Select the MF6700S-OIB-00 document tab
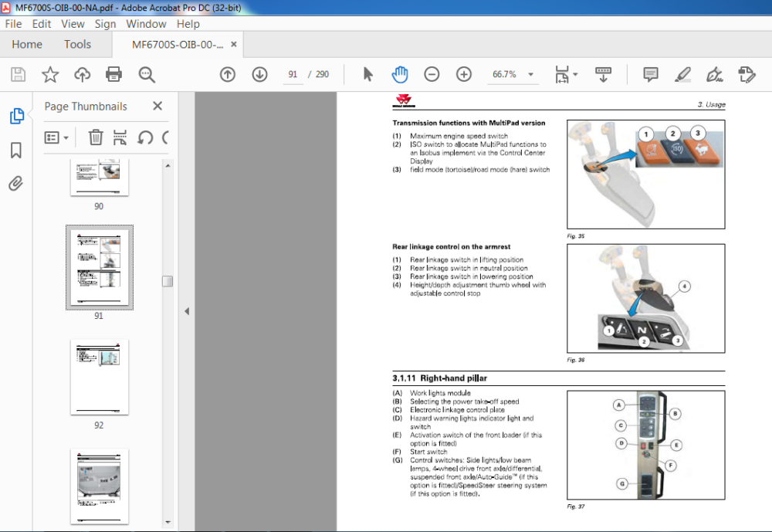 (x=178, y=45)
